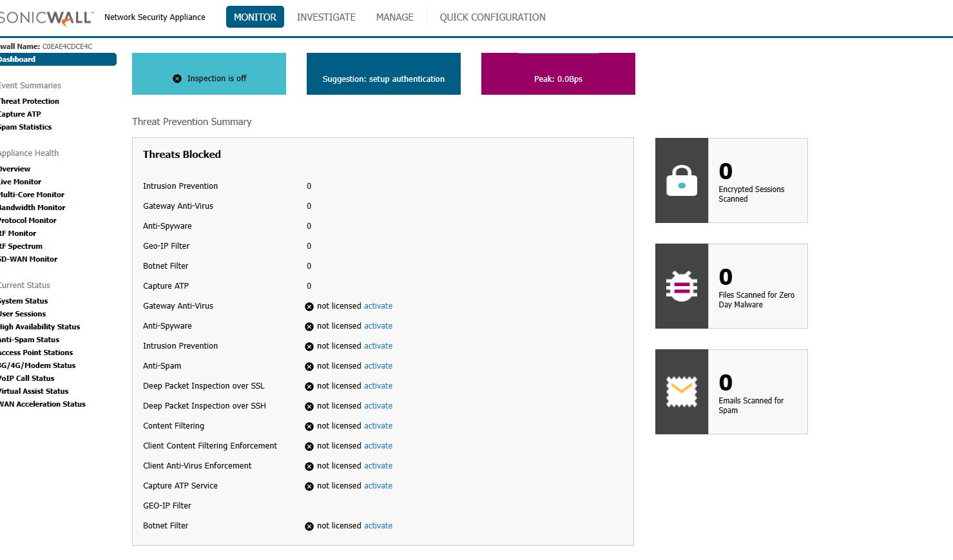Open Live Monitor in the sidebar
Viewport: 953px width, 560px height.
coord(21,182)
